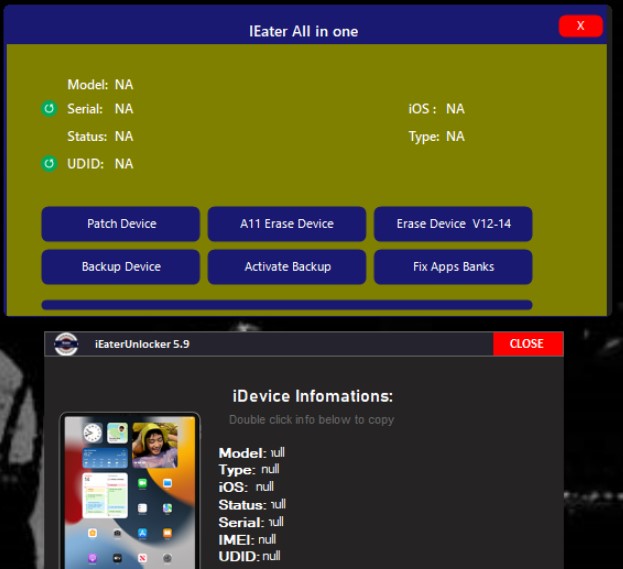This screenshot has height=569, width=623.
Task: Click the iOS NA value in IEater All in one
Action: point(455,108)
